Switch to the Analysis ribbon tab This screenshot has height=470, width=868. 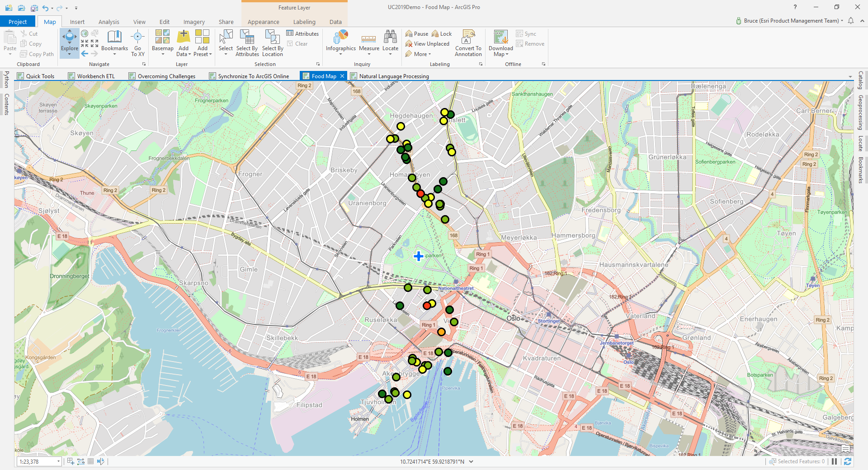pyautogui.click(x=108, y=22)
